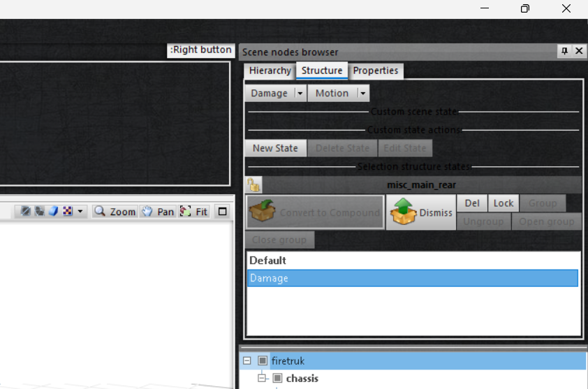Toggle the firetruk node checkbox
The width and height of the screenshot is (588, 389).
tap(263, 361)
